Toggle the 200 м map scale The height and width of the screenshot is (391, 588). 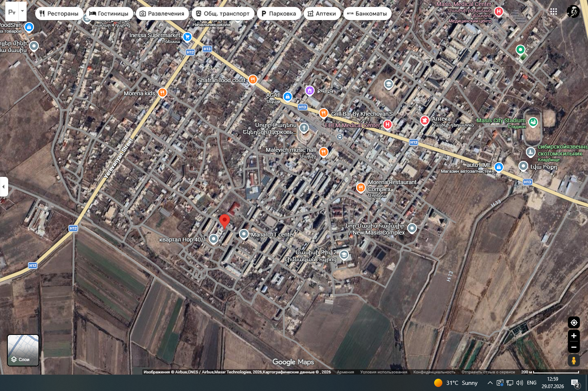550,372
